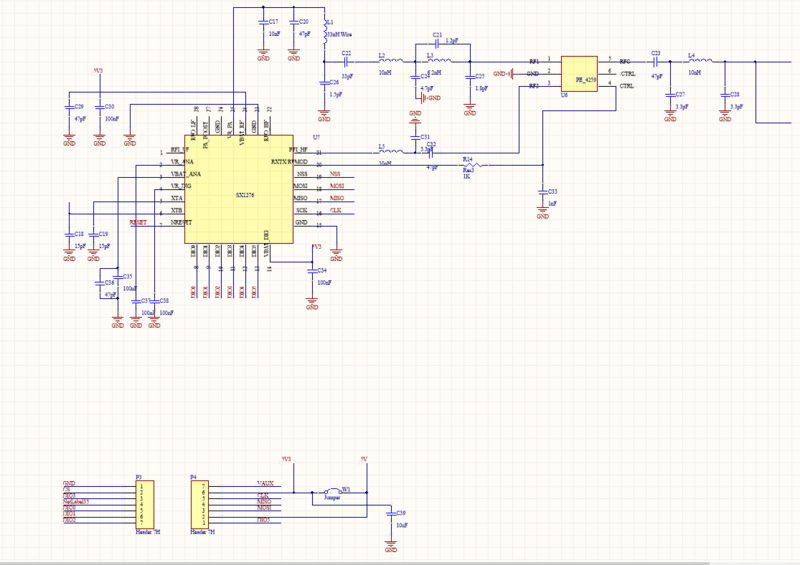Select capacitor C39 10uF near the jumper

[389, 513]
